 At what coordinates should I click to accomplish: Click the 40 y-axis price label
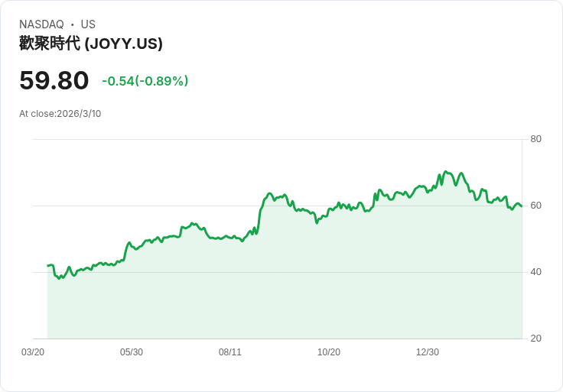pos(535,272)
